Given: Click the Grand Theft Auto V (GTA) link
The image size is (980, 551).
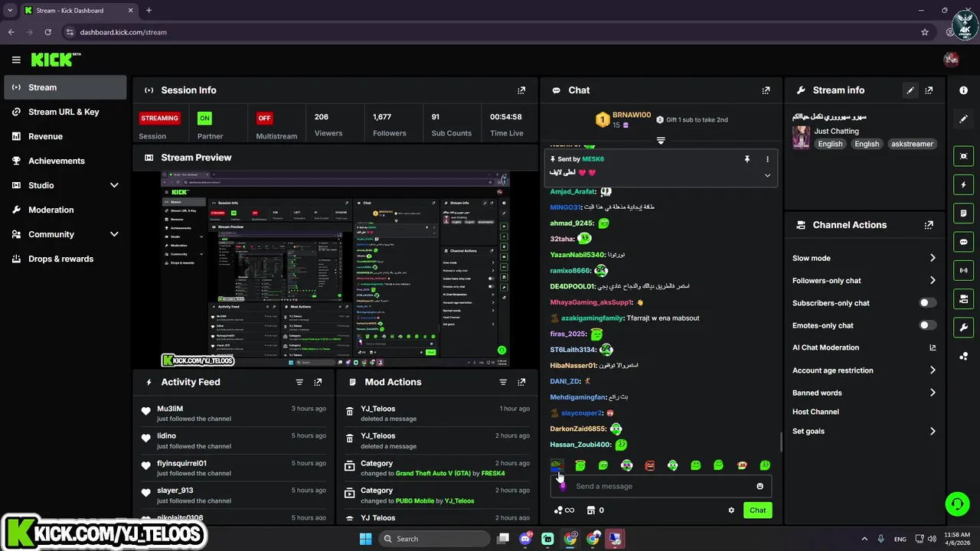Looking at the screenshot, I should point(433,474).
